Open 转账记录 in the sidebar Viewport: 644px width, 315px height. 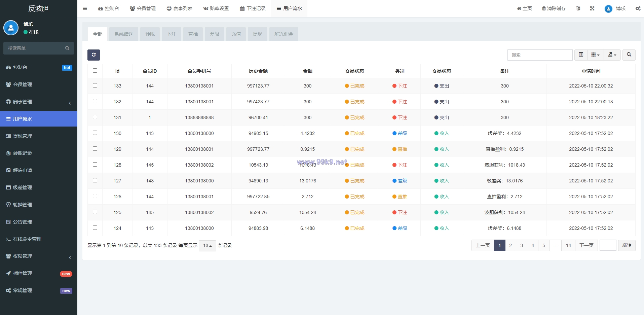39,153
